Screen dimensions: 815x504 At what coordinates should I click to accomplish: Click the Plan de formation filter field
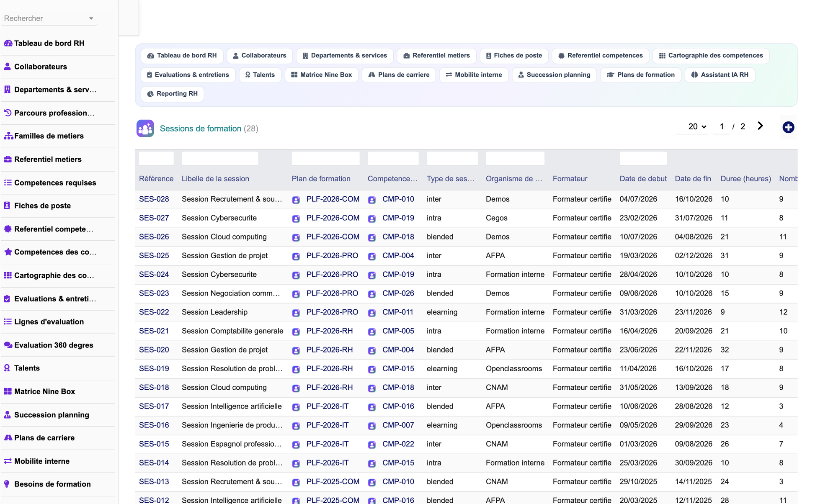(326, 159)
